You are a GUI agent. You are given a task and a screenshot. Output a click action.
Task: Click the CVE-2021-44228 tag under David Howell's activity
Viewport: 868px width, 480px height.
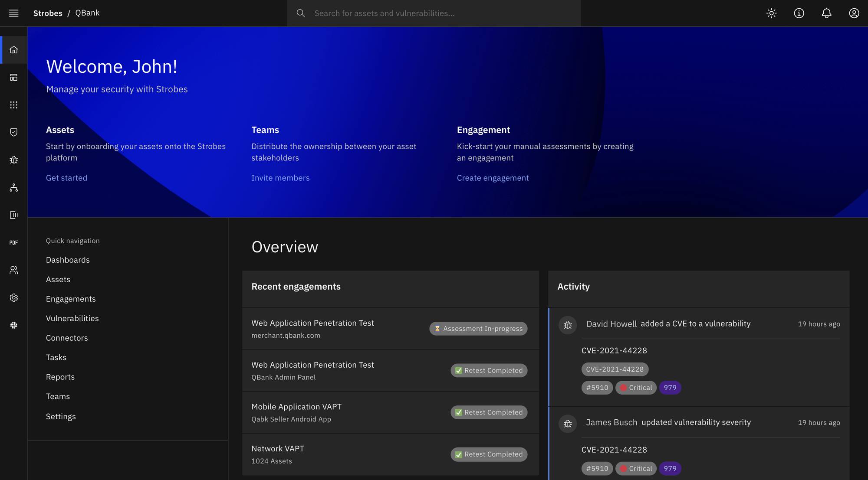(x=615, y=369)
